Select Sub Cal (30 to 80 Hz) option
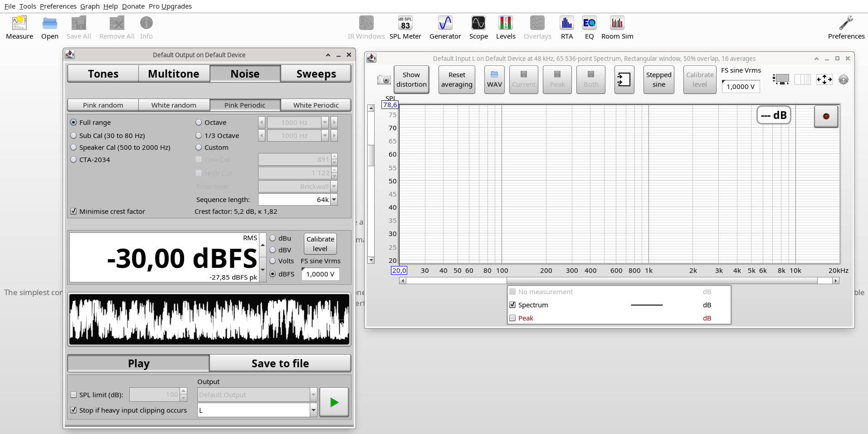This screenshot has width=868, height=434. coord(107,136)
